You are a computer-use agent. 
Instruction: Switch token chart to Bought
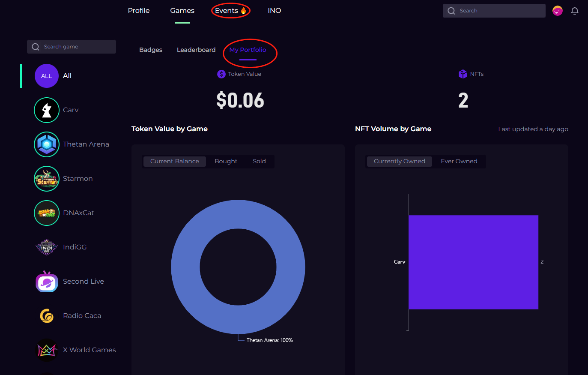tap(226, 162)
